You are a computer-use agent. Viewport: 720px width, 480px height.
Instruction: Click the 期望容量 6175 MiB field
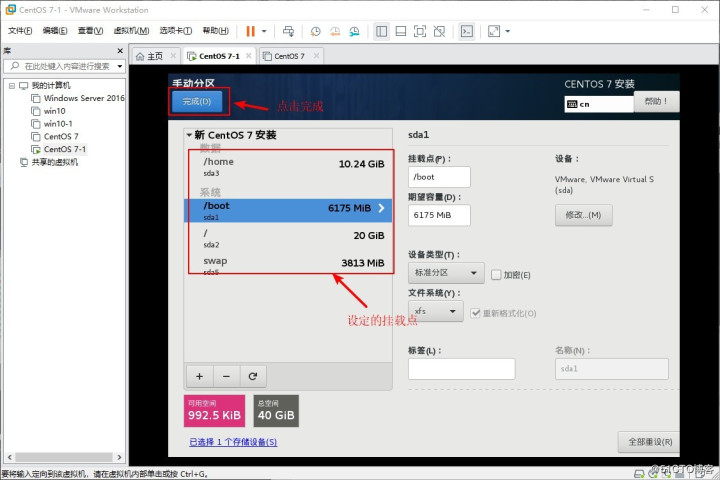pyautogui.click(x=439, y=215)
